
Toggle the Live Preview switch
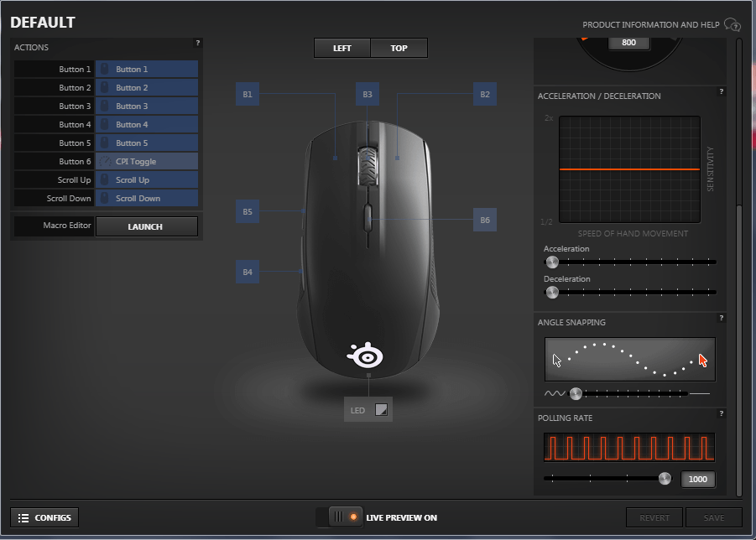(x=339, y=517)
